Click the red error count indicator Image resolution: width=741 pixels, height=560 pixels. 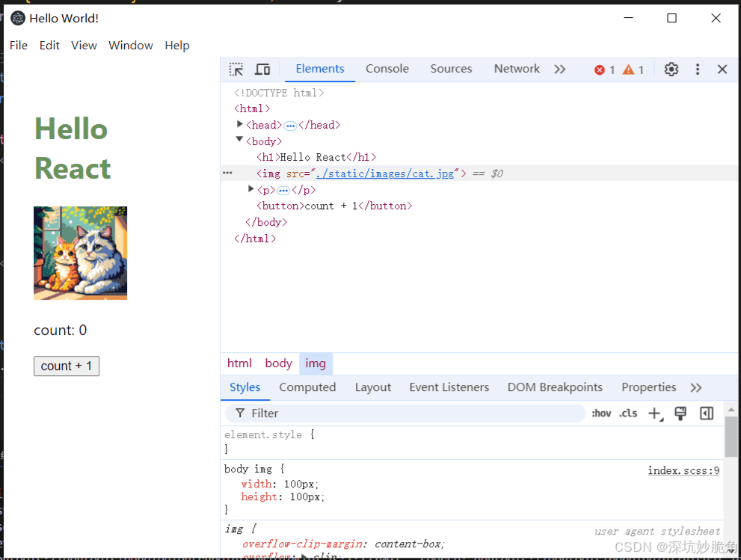tap(604, 70)
